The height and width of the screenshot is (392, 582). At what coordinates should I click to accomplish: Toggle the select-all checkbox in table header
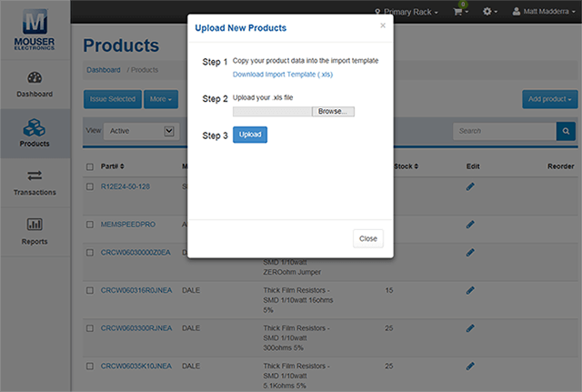tap(89, 166)
